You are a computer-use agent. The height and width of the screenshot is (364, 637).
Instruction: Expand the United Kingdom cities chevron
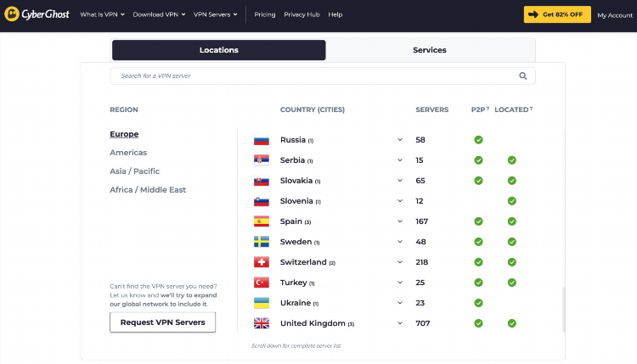click(x=400, y=323)
